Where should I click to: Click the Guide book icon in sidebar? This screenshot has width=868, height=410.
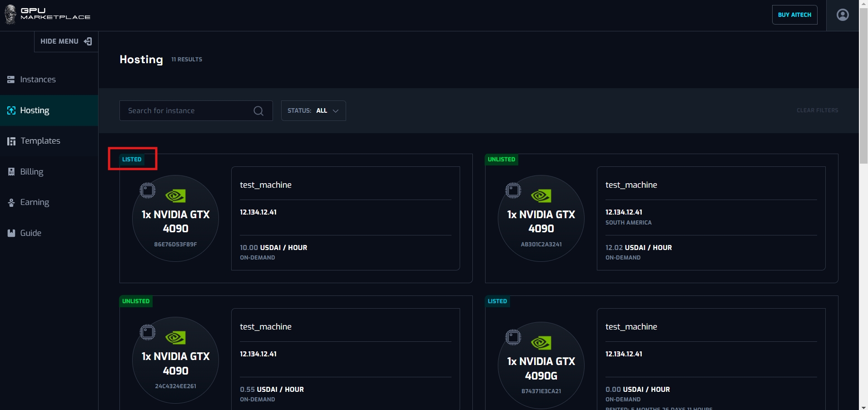coord(11,233)
